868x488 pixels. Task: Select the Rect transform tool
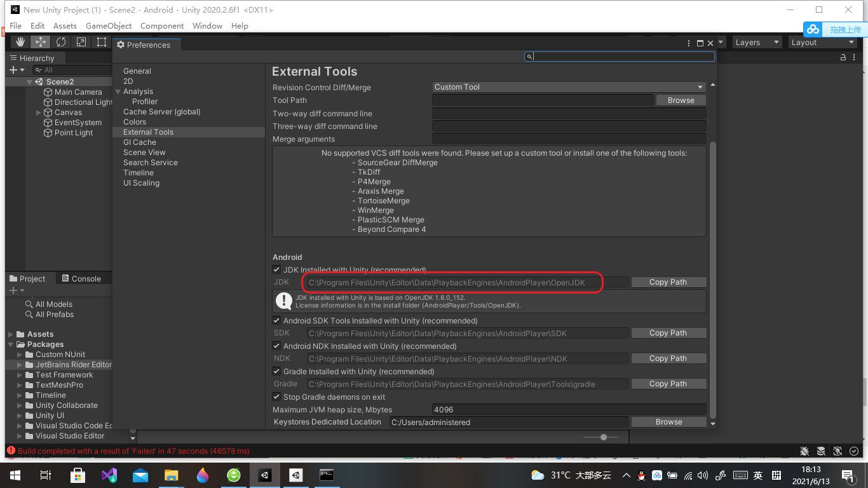pos(102,42)
